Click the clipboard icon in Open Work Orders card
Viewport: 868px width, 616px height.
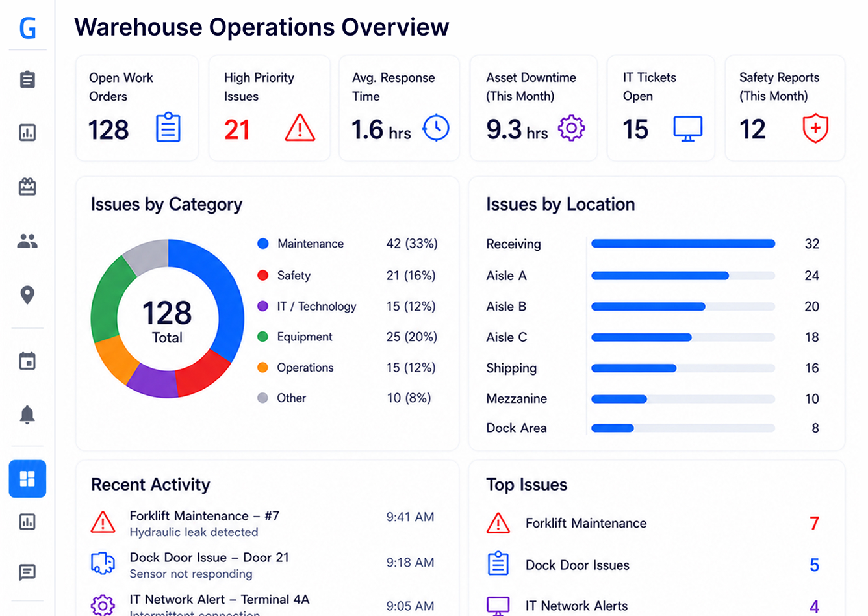pos(168,127)
